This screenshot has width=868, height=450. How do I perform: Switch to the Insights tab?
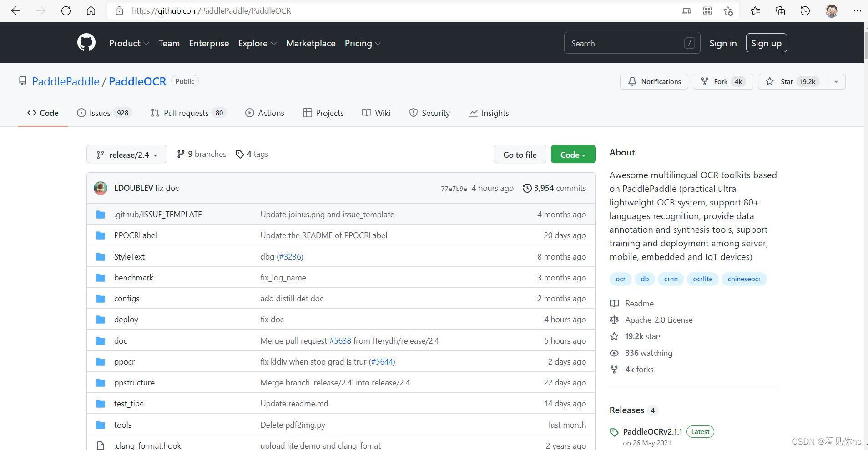click(x=489, y=113)
